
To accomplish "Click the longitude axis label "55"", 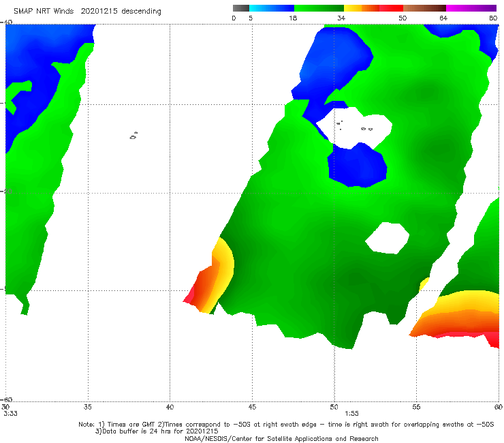I will tap(416, 407).
